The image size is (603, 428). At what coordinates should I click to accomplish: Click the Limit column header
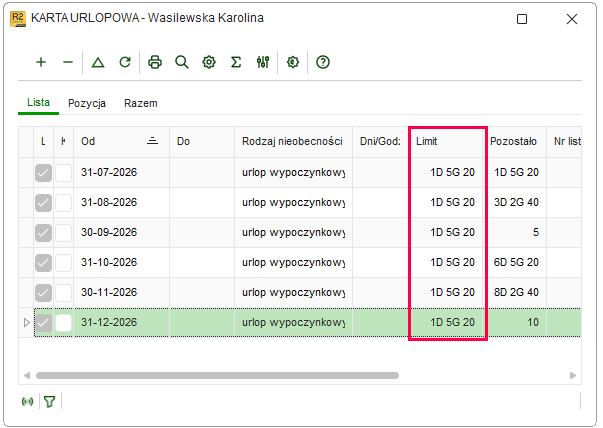click(448, 142)
